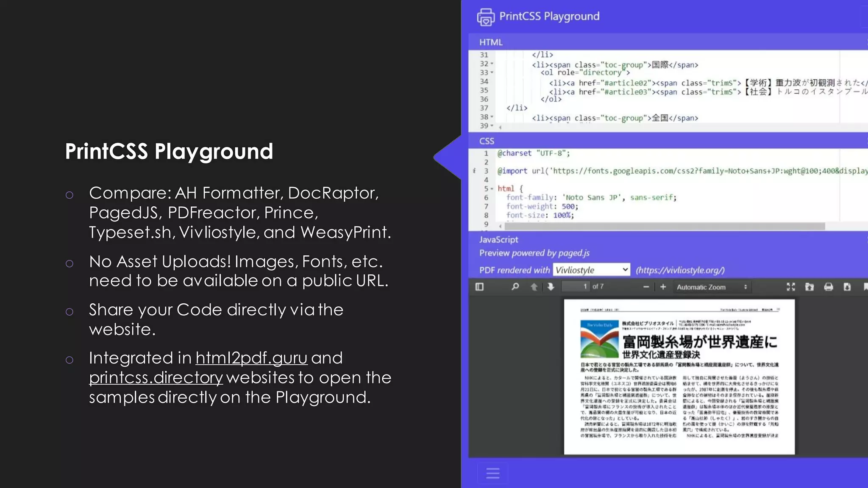Go to previous PDF page
Viewport: 868px width, 488px height.
(534, 287)
